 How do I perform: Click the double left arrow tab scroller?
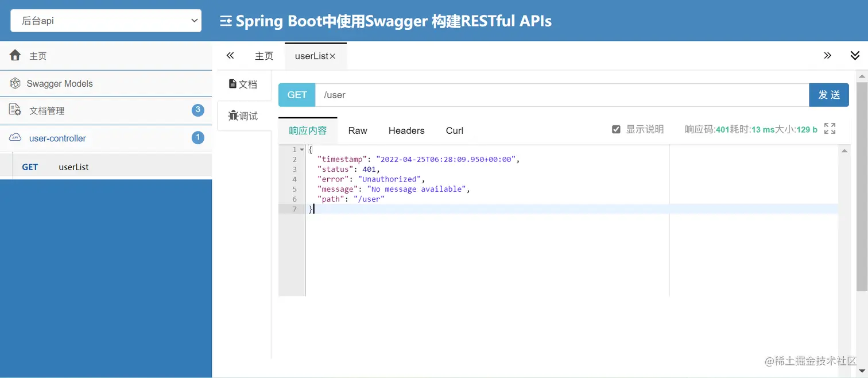(x=230, y=56)
